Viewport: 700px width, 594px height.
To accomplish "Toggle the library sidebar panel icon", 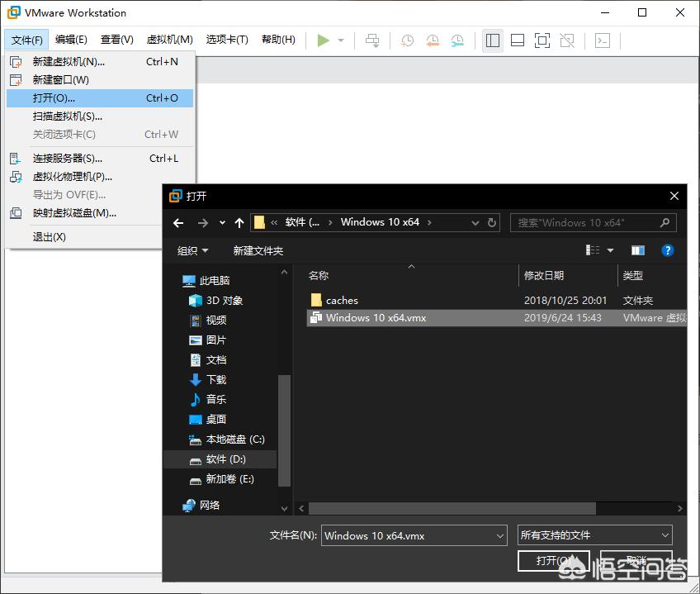I will [493, 40].
